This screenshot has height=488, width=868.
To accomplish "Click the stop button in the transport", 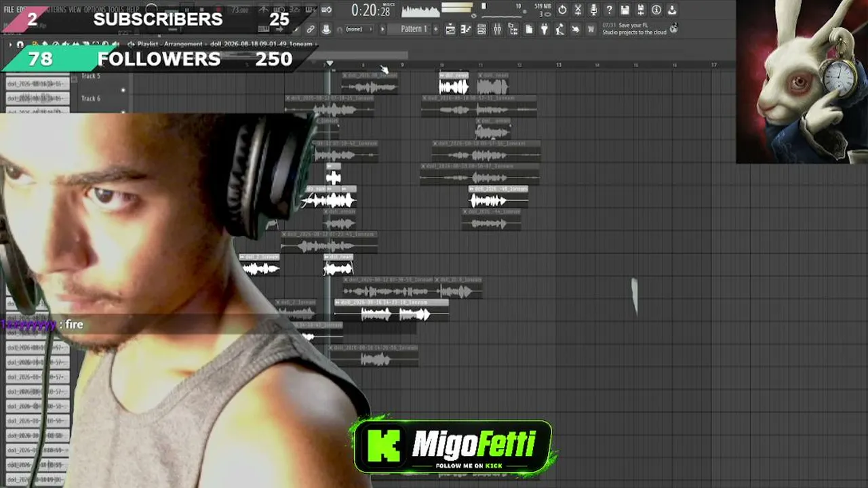I will point(203,10).
